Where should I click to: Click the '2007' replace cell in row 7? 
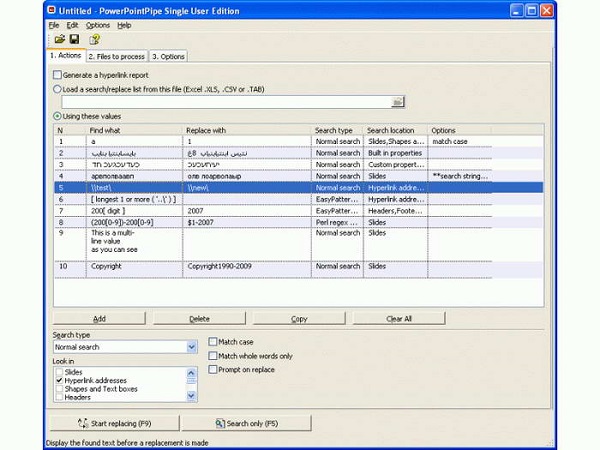(247, 211)
